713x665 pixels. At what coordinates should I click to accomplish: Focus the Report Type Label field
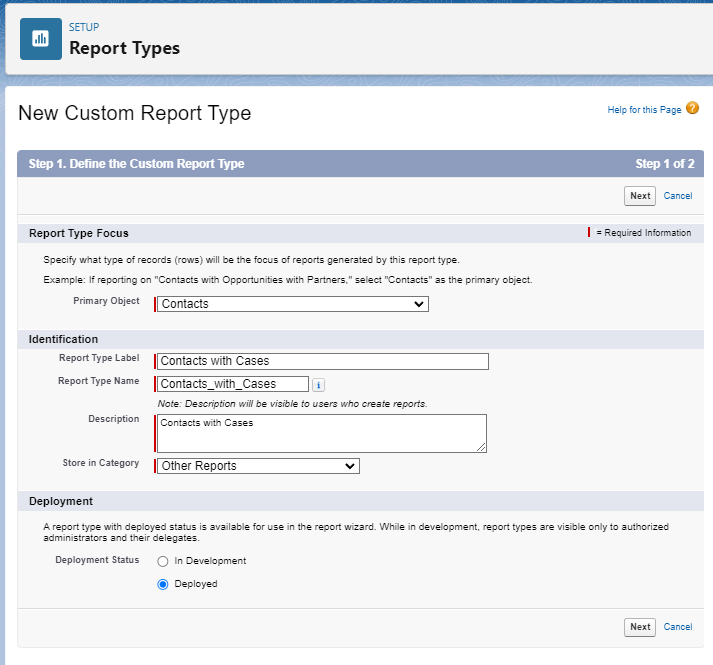(x=323, y=361)
